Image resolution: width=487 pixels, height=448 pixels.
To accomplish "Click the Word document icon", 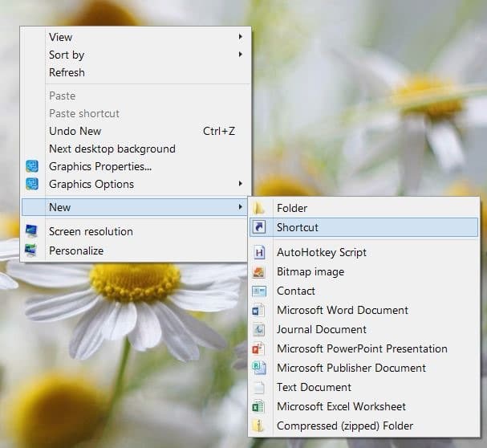I will pos(258,310).
